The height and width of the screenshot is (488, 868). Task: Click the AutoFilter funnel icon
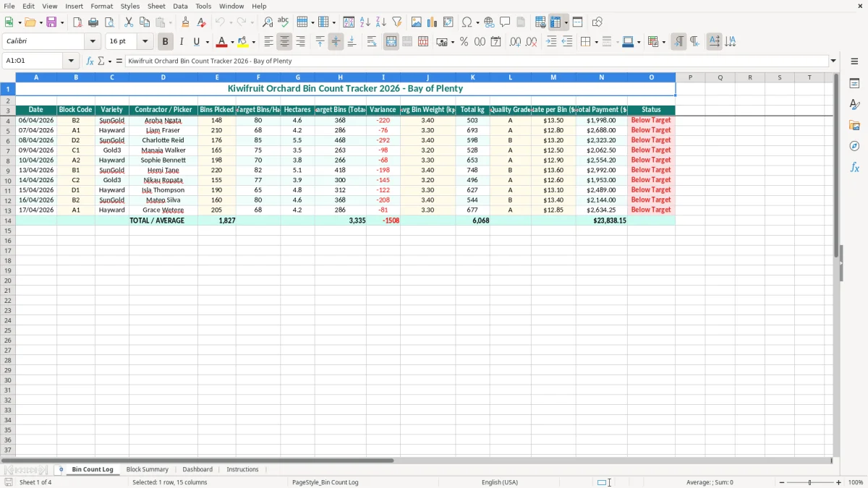[x=397, y=22]
